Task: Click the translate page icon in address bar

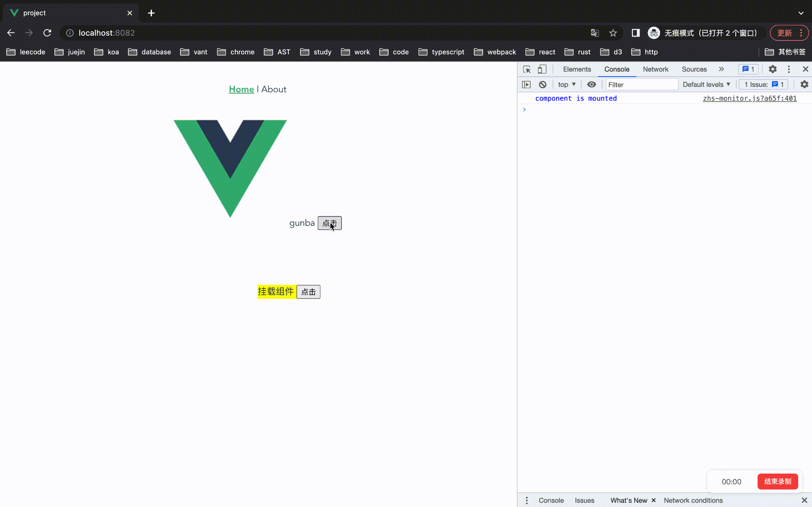Action: click(x=595, y=33)
